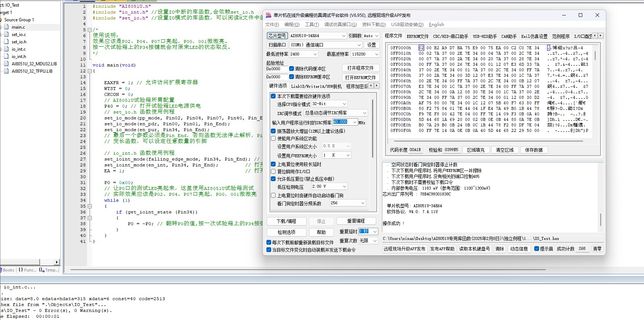Viewport: 644px width, 320px height.
Task: Collapse the if block at line 37
Action: [90, 218]
